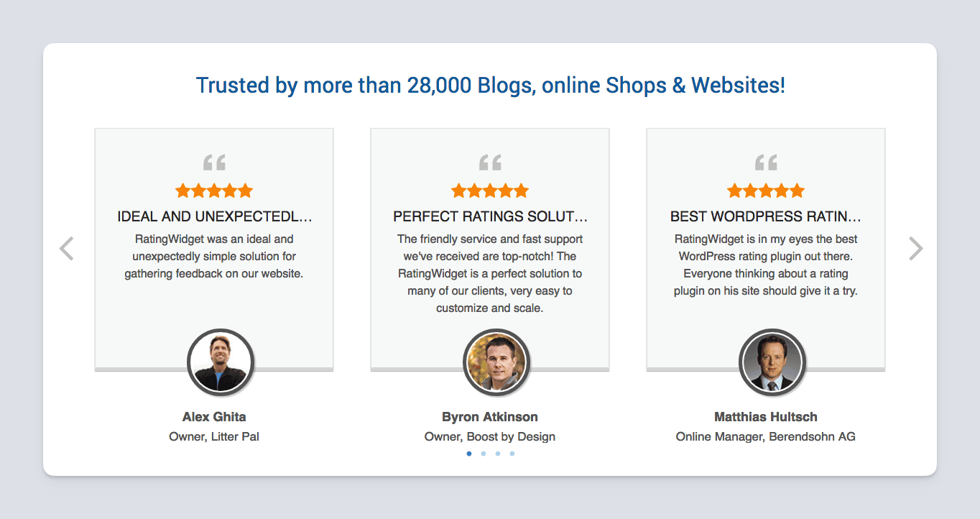Open Byron Atkinson's profile photo
980x519 pixels.
tap(496, 362)
